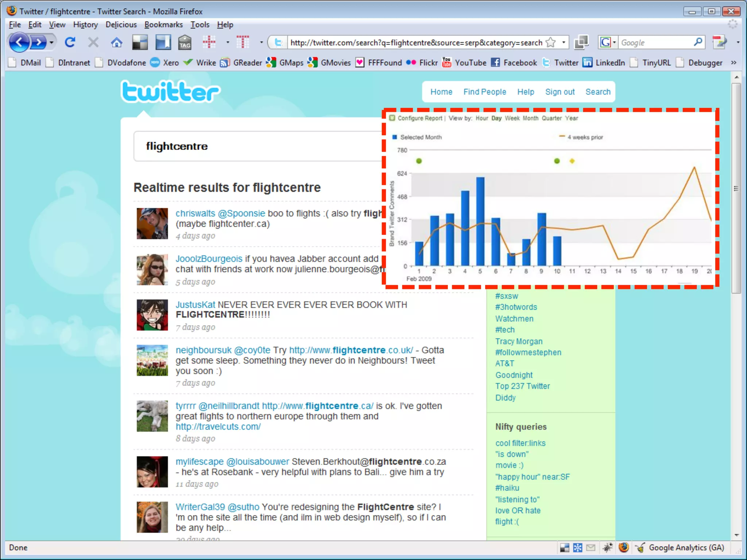Click the scrollbar down arrow
The image size is (747, 560).
[736, 535]
